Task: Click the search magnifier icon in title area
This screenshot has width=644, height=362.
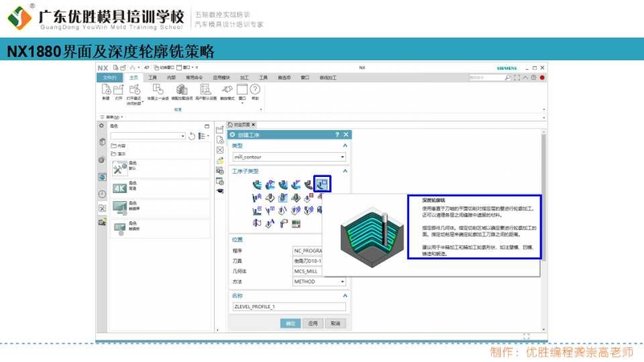Action: click(x=508, y=77)
